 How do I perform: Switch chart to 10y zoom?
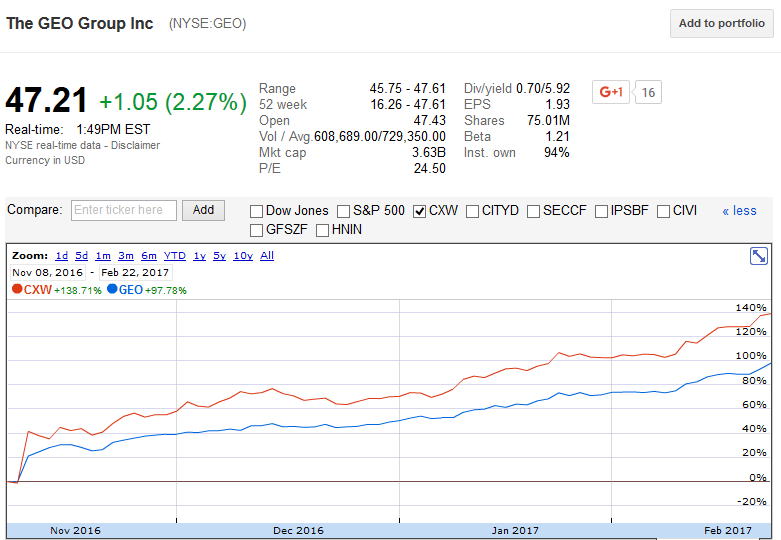click(243, 256)
